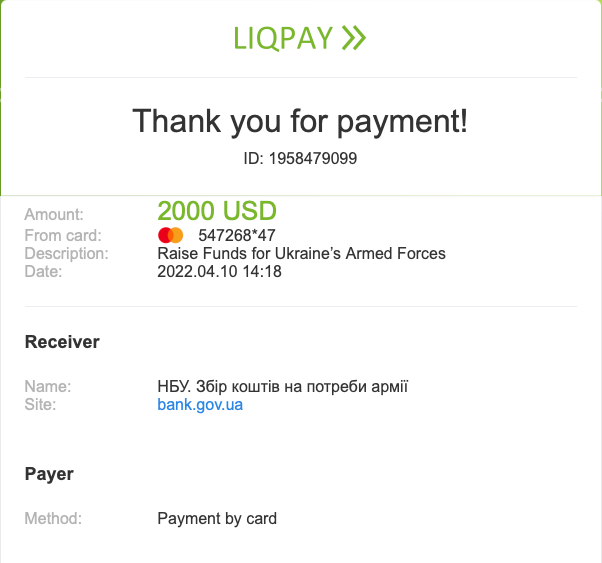Click the "From card" field label
The height and width of the screenshot is (563, 602).
tap(60, 235)
